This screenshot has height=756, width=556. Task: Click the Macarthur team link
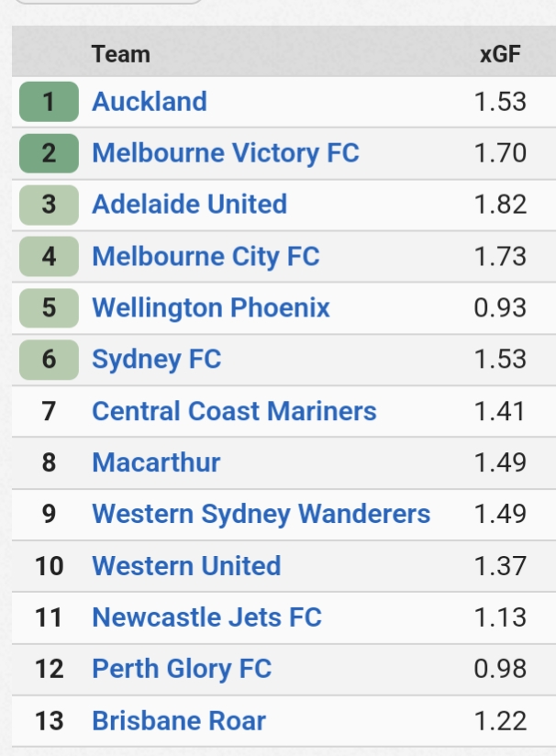click(x=156, y=461)
